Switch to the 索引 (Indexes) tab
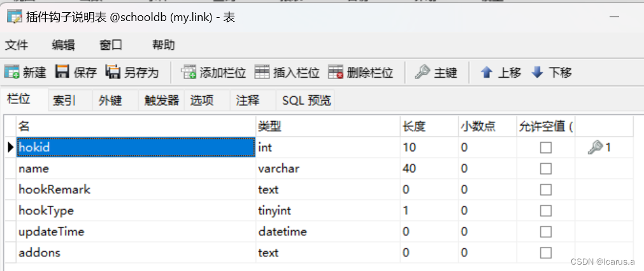 (70, 100)
